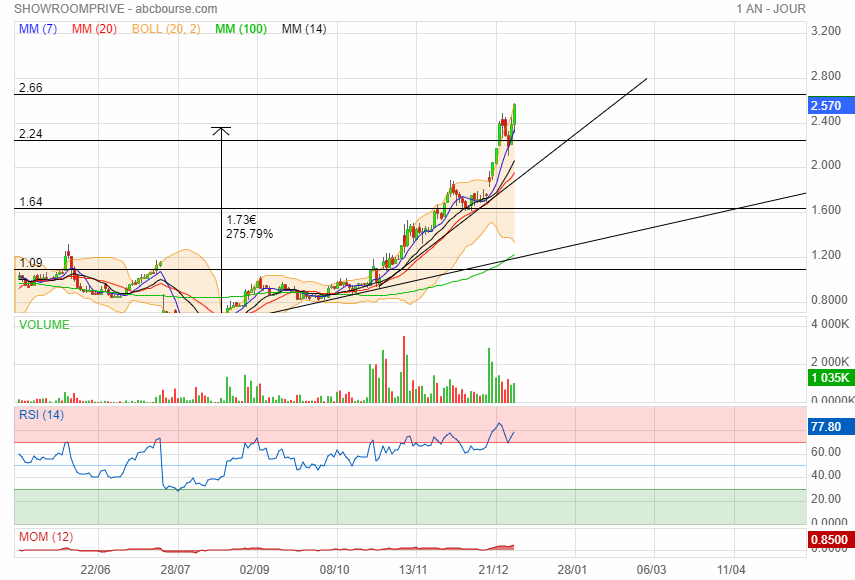Click the 20.00 RSI axis label
The height and width of the screenshot is (580, 855).
pyautogui.click(x=826, y=499)
